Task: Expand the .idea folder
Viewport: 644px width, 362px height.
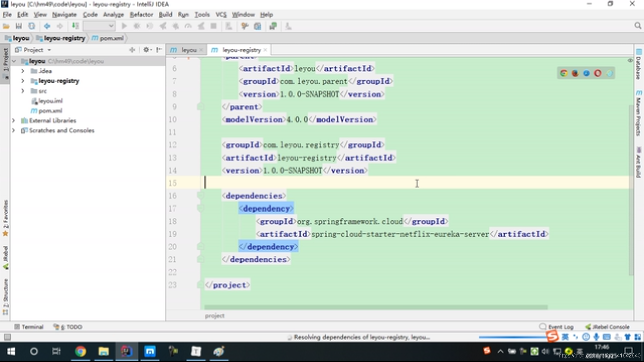Action: 23,71
